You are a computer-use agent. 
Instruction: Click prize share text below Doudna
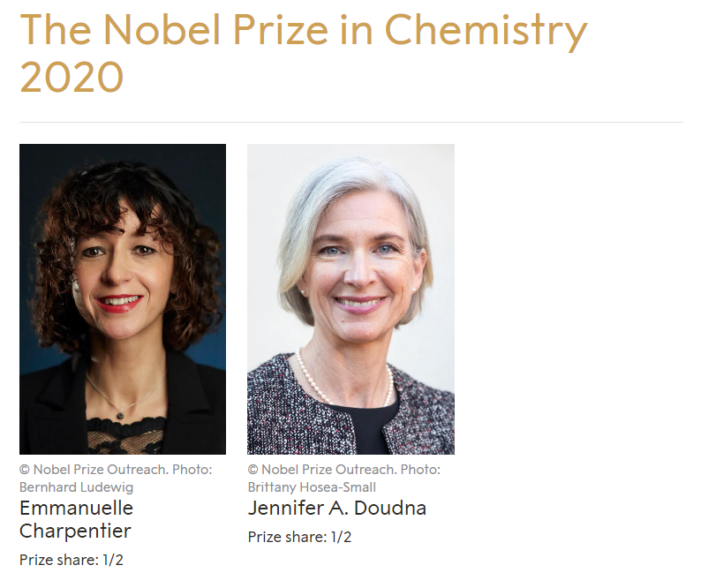pyautogui.click(x=299, y=537)
